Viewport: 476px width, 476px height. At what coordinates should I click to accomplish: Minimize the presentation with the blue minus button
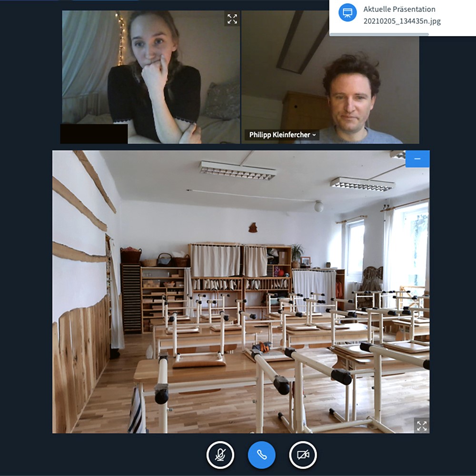tap(417, 159)
